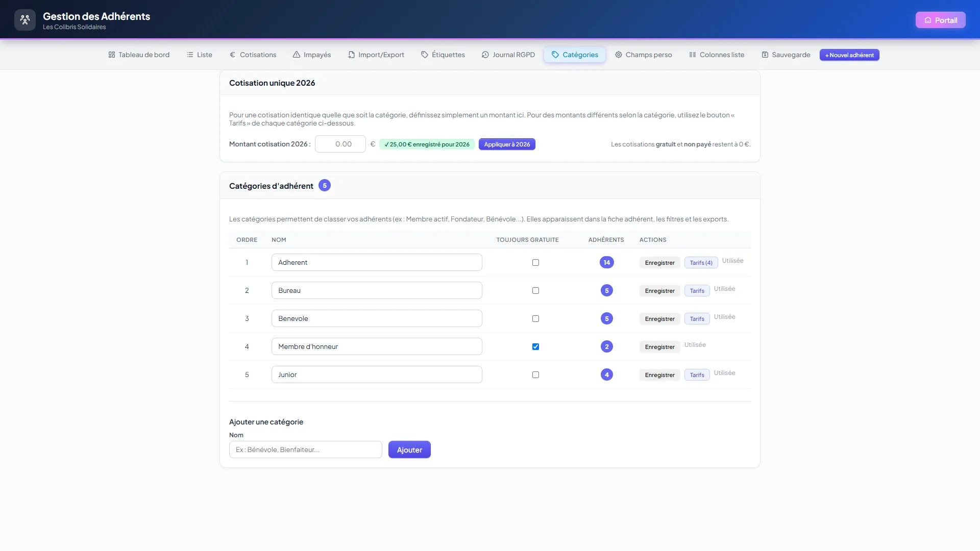Click the Import/Export file icon
Screen dimensions: 980x551
pos(351,55)
